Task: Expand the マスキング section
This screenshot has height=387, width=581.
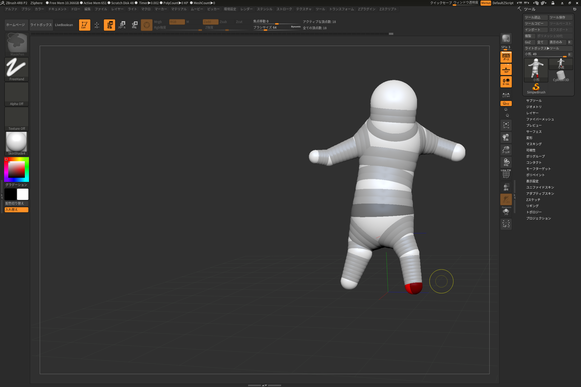Action: click(x=534, y=144)
